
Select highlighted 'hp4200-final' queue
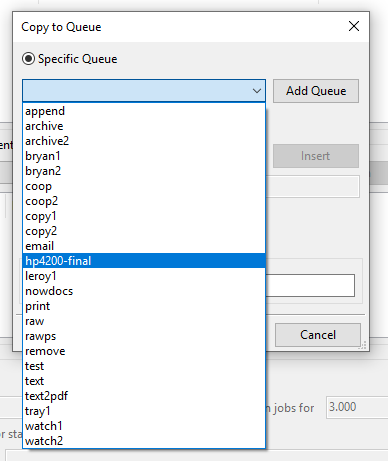[144, 261]
